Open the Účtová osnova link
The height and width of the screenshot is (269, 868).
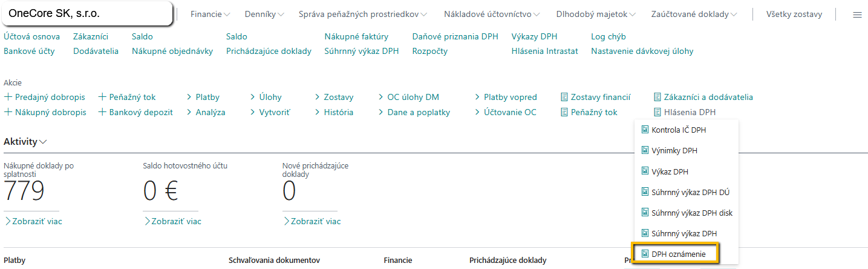31,37
